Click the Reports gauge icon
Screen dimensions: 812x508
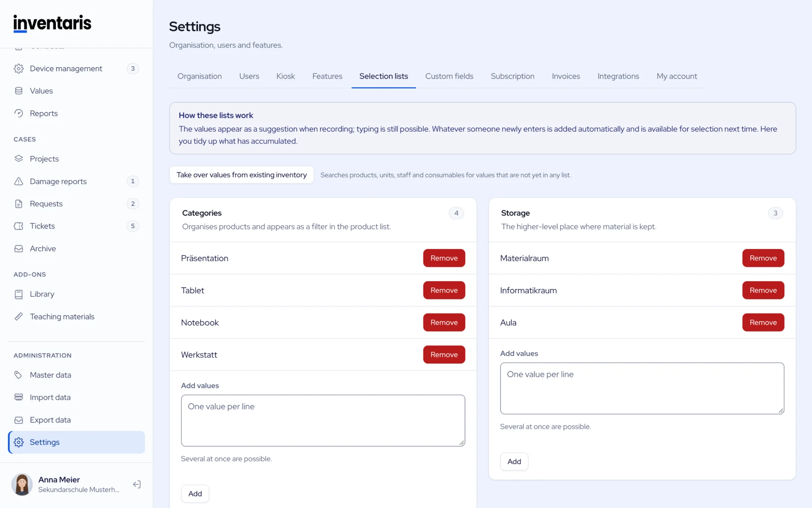click(19, 113)
